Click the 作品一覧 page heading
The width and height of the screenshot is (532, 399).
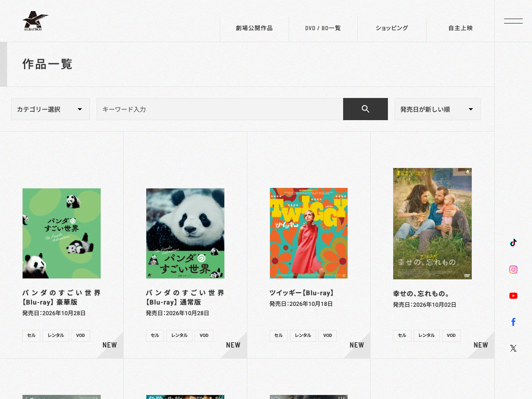click(47, 64)
